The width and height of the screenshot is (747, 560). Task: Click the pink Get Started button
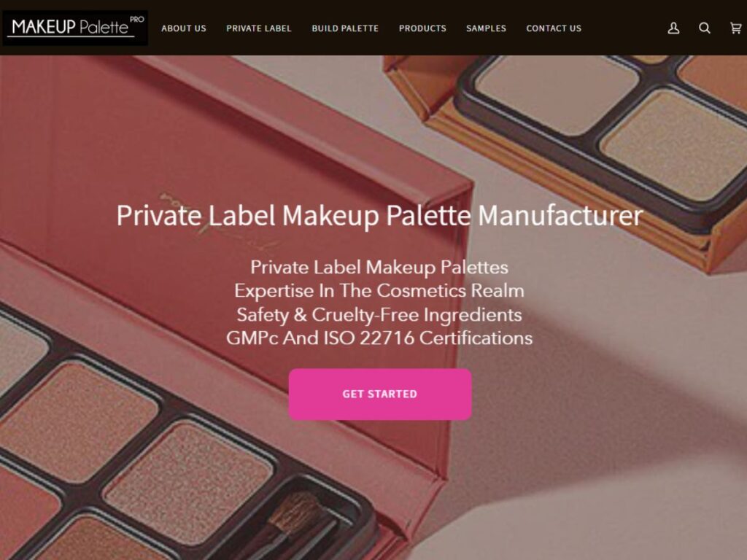[x=380, y=394]
